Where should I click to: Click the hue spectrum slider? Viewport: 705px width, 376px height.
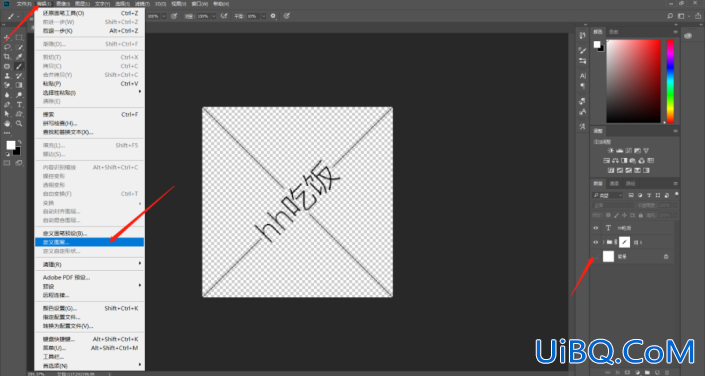point(670,81)
